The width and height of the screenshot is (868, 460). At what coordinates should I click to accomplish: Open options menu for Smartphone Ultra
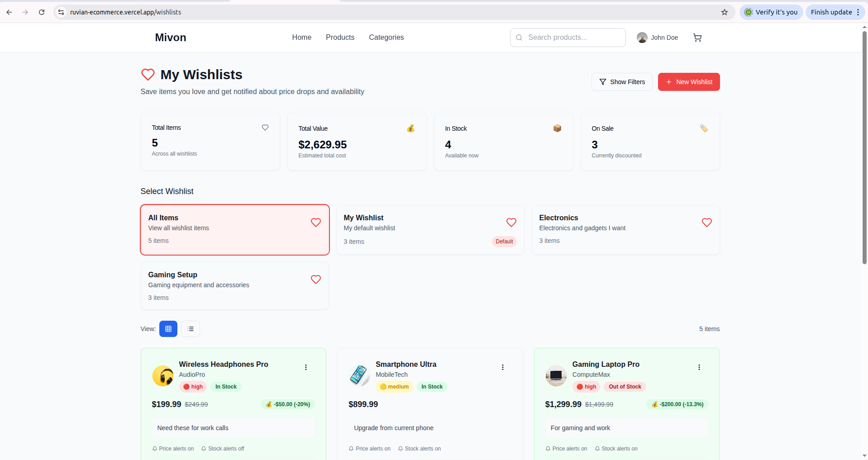pos(503,367)
